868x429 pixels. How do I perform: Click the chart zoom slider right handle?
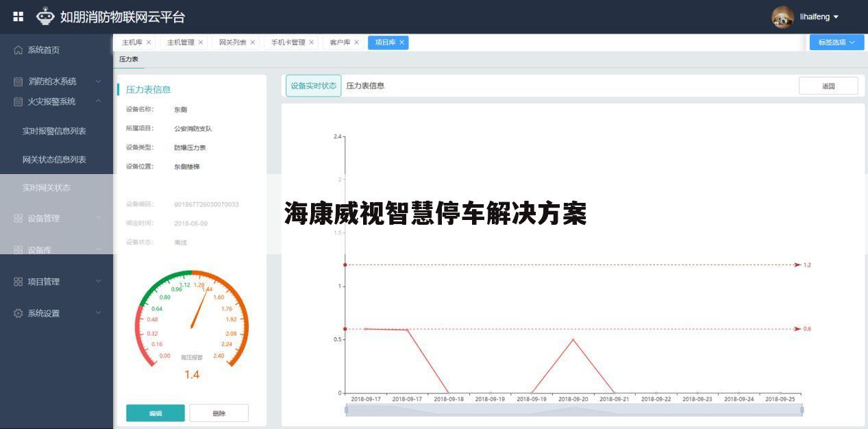802,410
